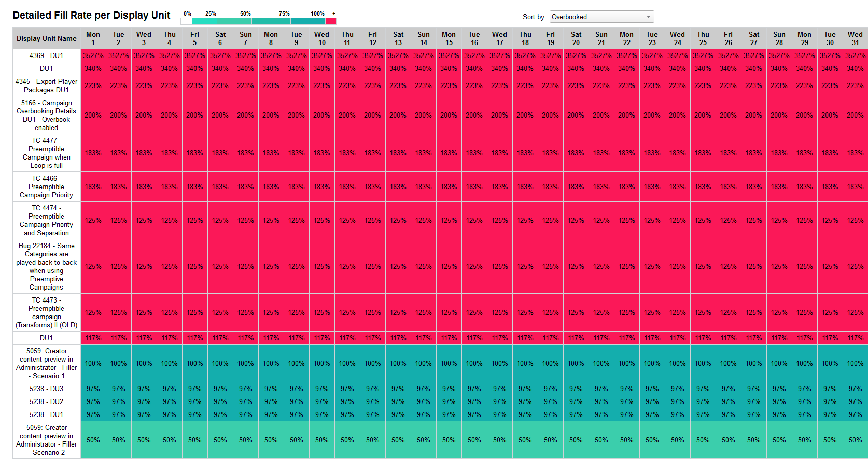Click the TC 4473 - Preemptible campaign name
Screen dimensions: 868x459
[x=47, y=312]
